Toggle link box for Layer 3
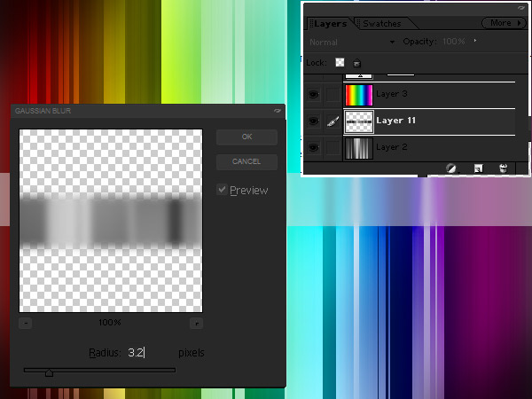Viewport: 532px width, 399px height. point(332,94)
